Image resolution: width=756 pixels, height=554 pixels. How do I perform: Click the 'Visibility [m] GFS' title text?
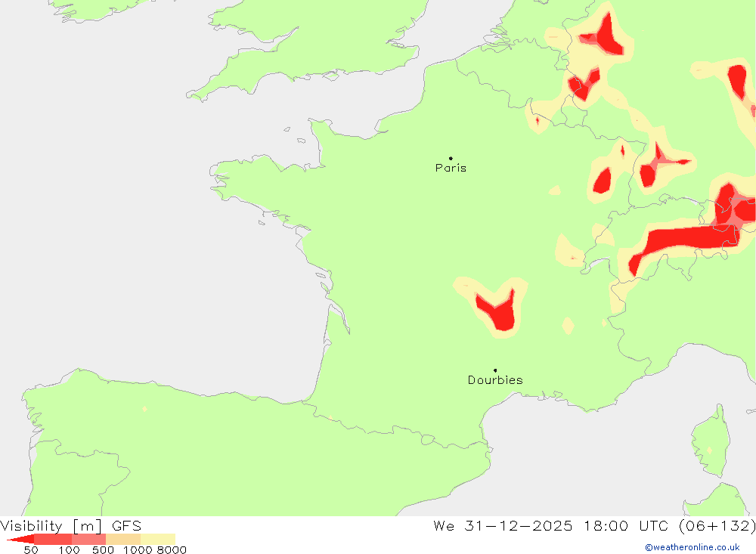tap(71, 525)
